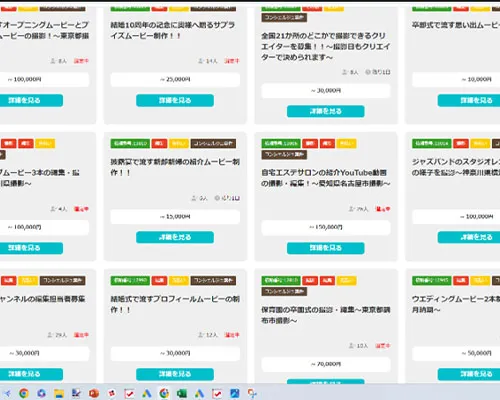The height and width of the screenshot is (400, 500).
Task: Click applicant icon on オープニングムービー 東京都 card
Action: [x=53, y=61]
